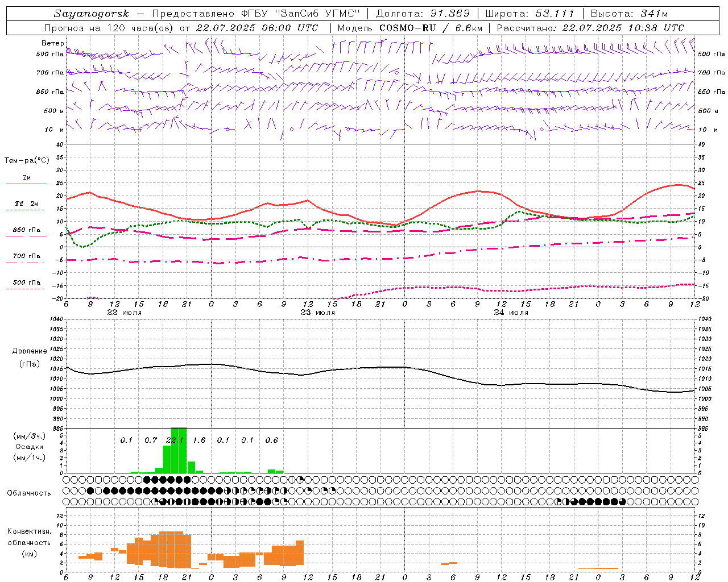The height and width of the screenshot is (582, 728).
Task: Click the tallest green precipitation bar
Action: pos(179,450)
